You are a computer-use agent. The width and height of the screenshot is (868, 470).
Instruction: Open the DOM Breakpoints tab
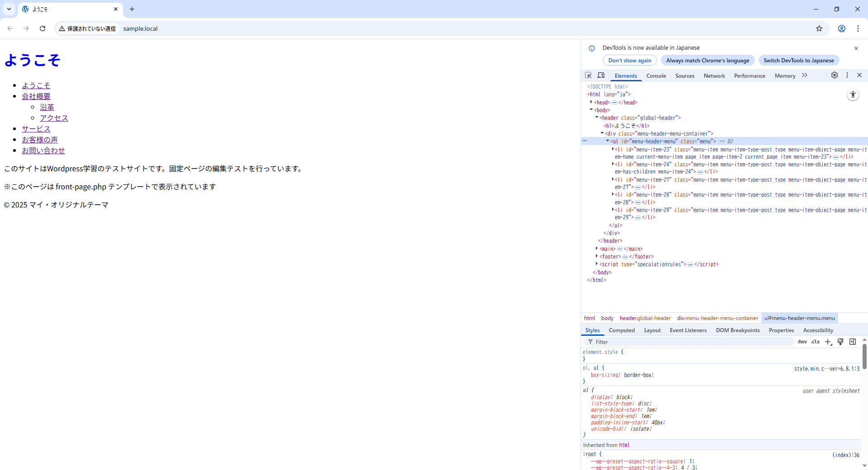[x=738, y=330]
